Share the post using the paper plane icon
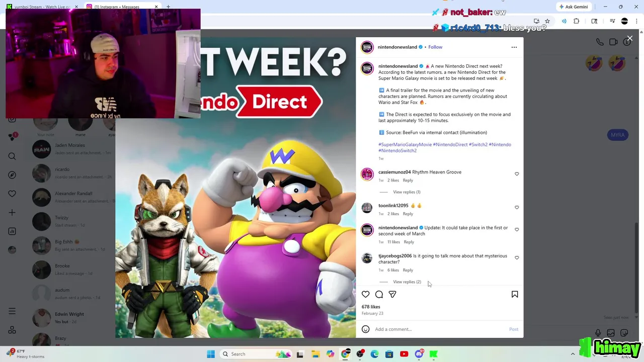Screen dimensions: 644x362 click(x=392, y=294)
